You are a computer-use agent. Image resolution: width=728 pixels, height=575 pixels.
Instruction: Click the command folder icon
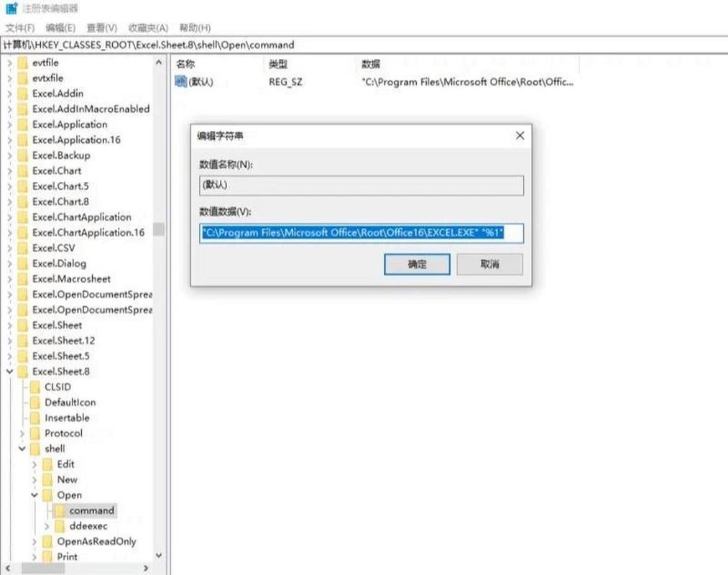tap(60, 511)
